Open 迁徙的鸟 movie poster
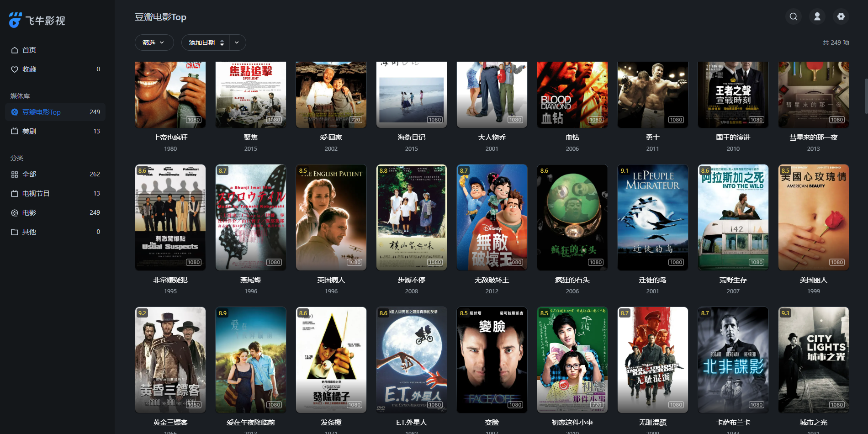 [x=653, y=217]
